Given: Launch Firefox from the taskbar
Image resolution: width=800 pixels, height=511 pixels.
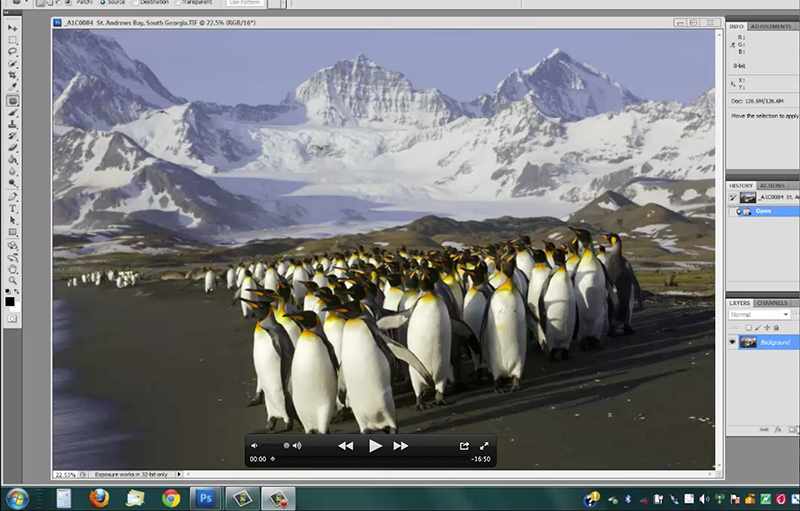Looking at the screenshot, I should point(99,498).
